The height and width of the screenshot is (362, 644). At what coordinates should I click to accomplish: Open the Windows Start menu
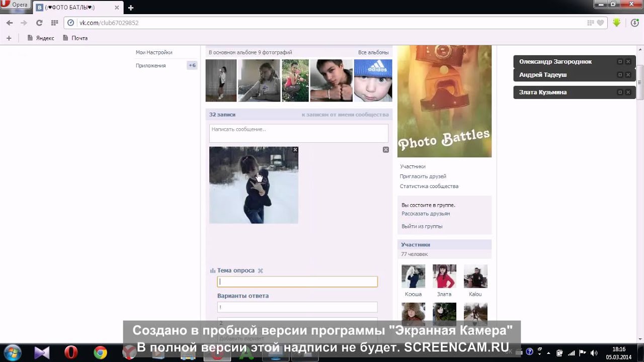coord(13,352)
